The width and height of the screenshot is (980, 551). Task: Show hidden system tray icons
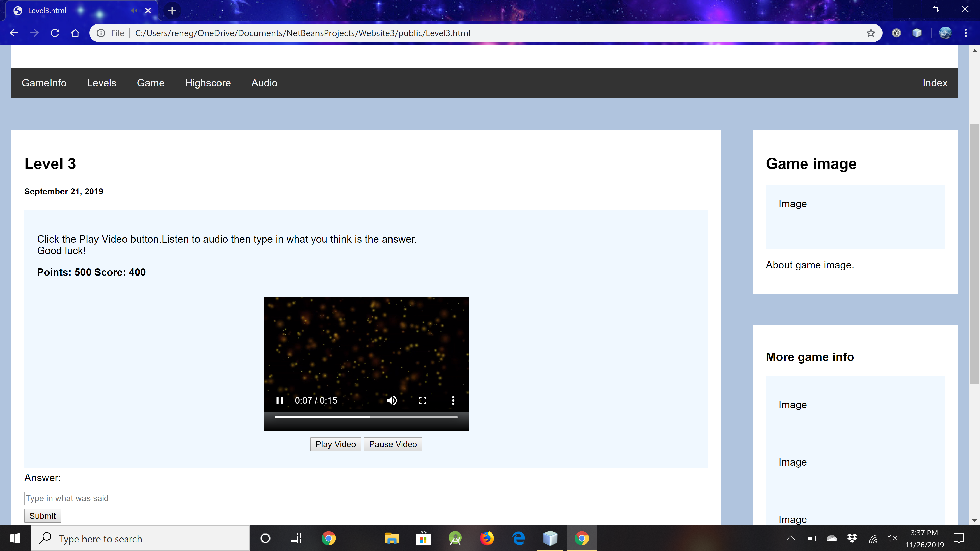(791, 538)
